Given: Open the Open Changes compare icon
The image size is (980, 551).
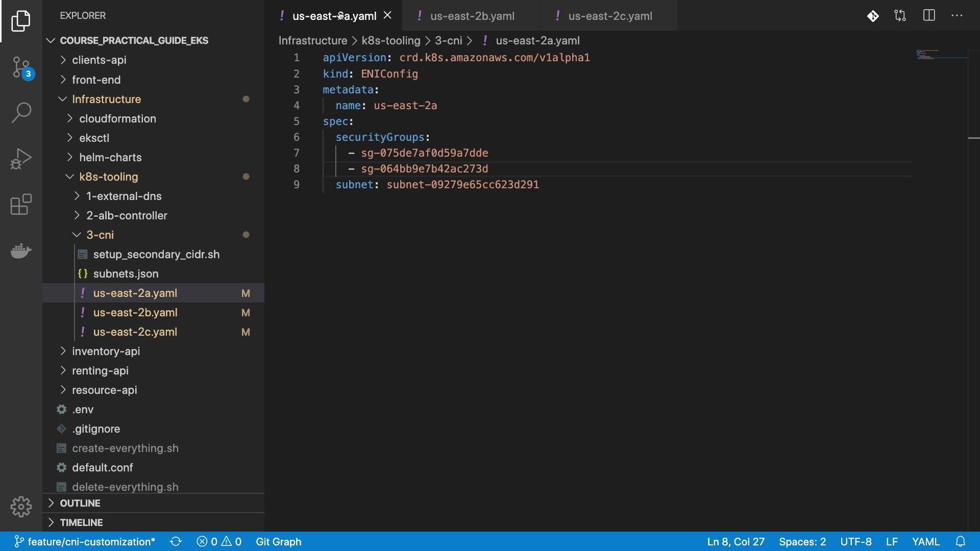Looking at the screenshot, I should (x=900, y=16).
